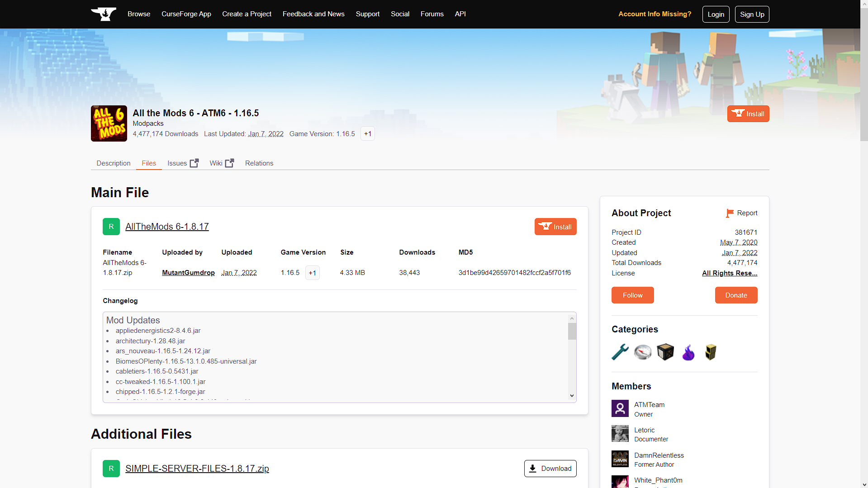Click the yellow block category icon
The height and width of the screenshot is (488, 868).
tap(711, 352)
